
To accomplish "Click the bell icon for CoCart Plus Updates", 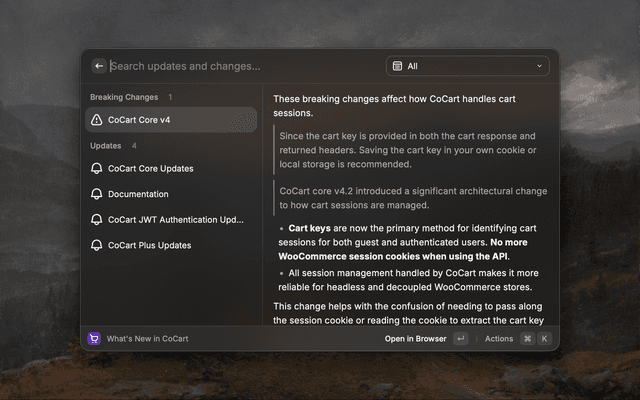I will pos(96,245).
